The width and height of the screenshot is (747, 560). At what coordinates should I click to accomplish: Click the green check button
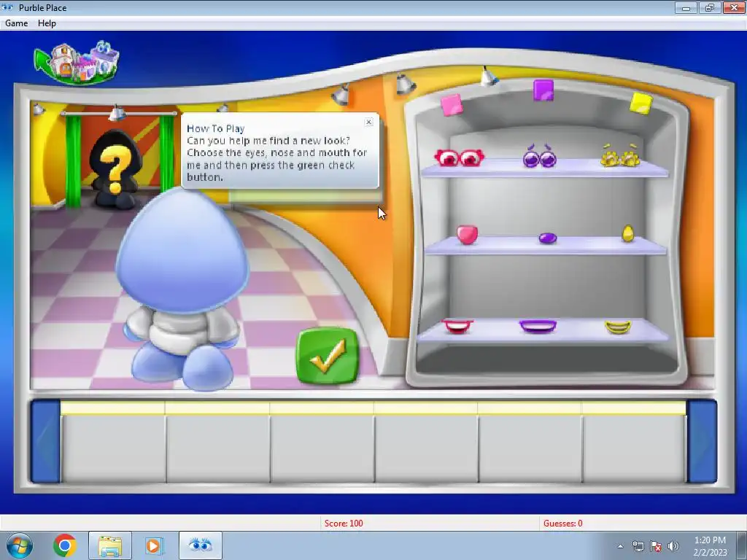point(328,356)
